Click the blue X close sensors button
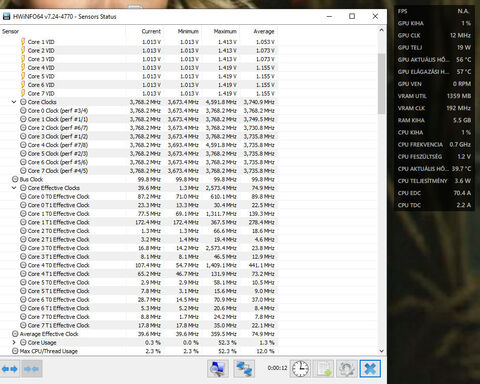The height and width of the screenshot is (384, 480). pyautogui.click(x=370, y=369)
